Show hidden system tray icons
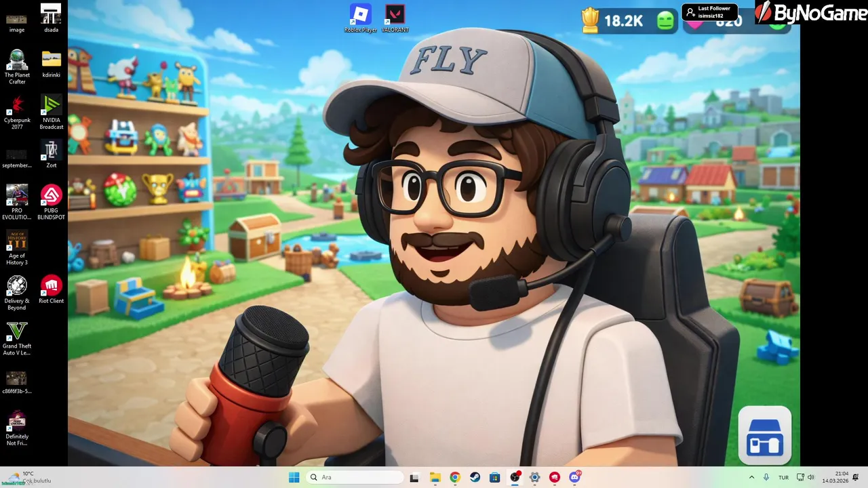 pyautogui.click(x=751, y=477)
